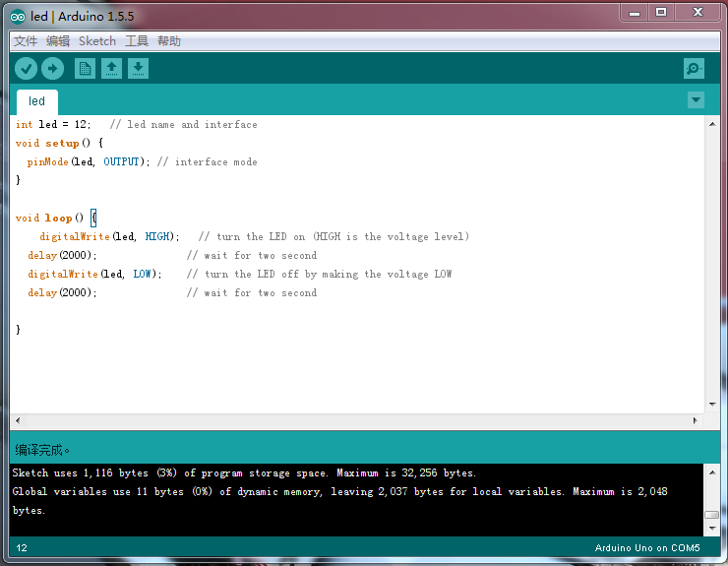The image size is (728, 566).
Task: Click the editor vertical scrollbar up arrow
Action: 712,124
